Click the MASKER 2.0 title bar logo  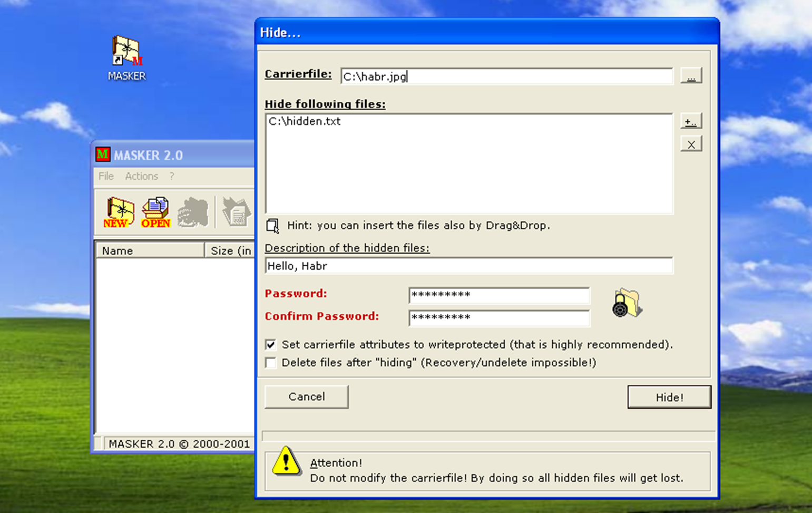coord(103,154)
